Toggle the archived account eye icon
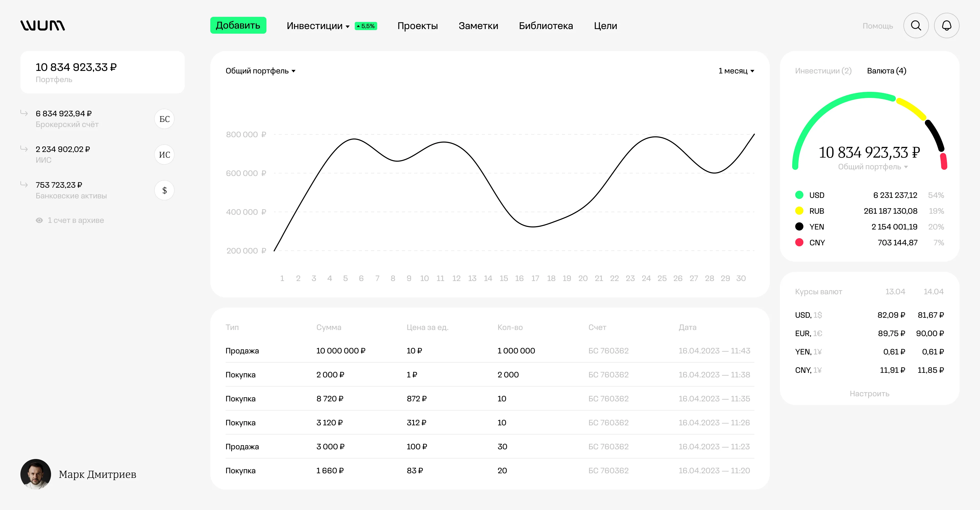Image resolution: width=980 pixels, height=510 pixels. (39, 220)
